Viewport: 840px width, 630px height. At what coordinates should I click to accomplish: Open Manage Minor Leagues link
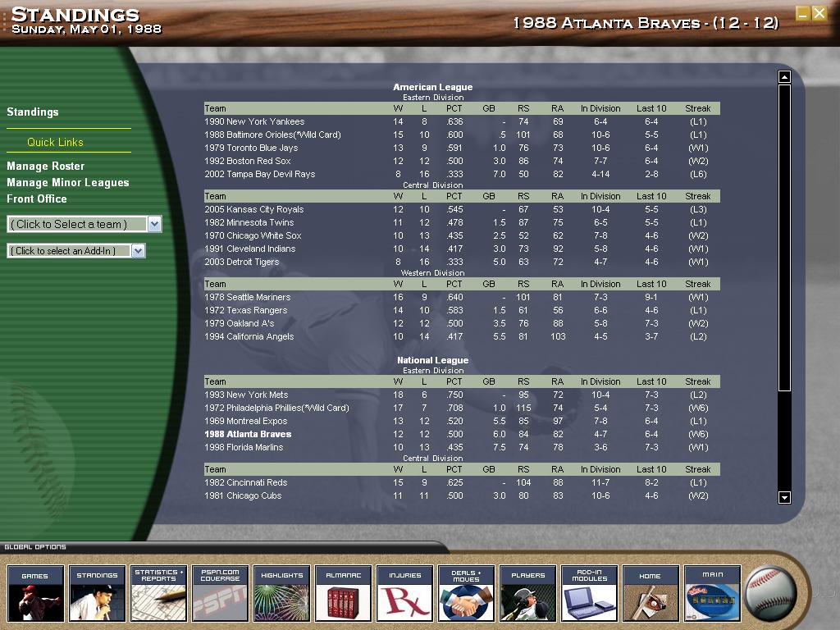tap(68, 183)
